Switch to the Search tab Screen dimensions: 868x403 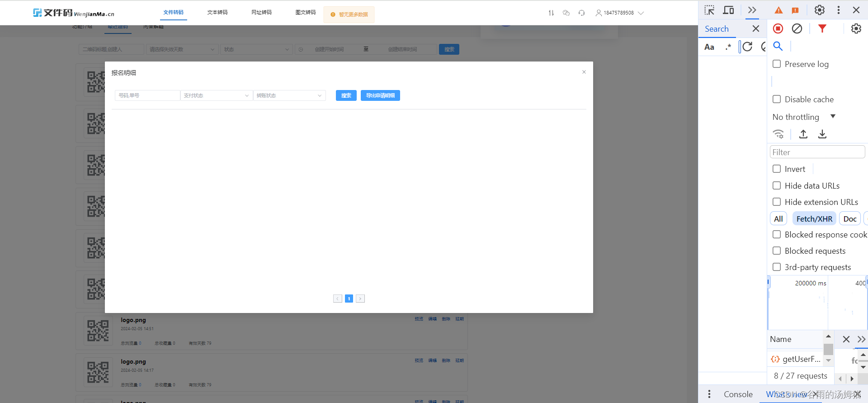coord(717,29)
